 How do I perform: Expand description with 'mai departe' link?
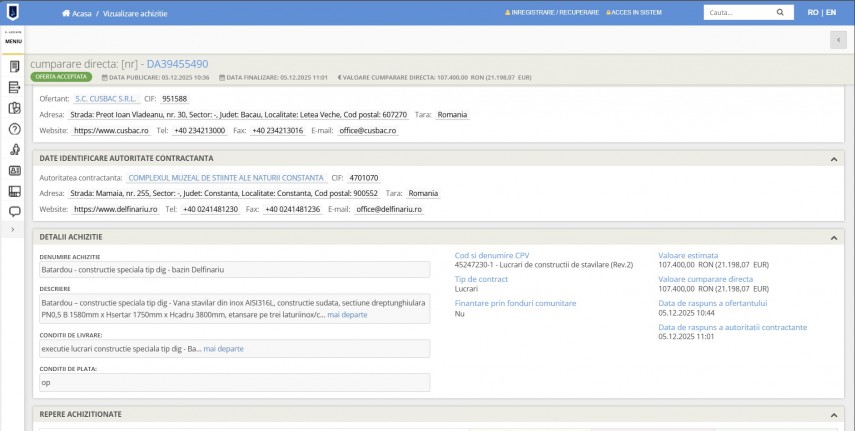click(347, 314)
